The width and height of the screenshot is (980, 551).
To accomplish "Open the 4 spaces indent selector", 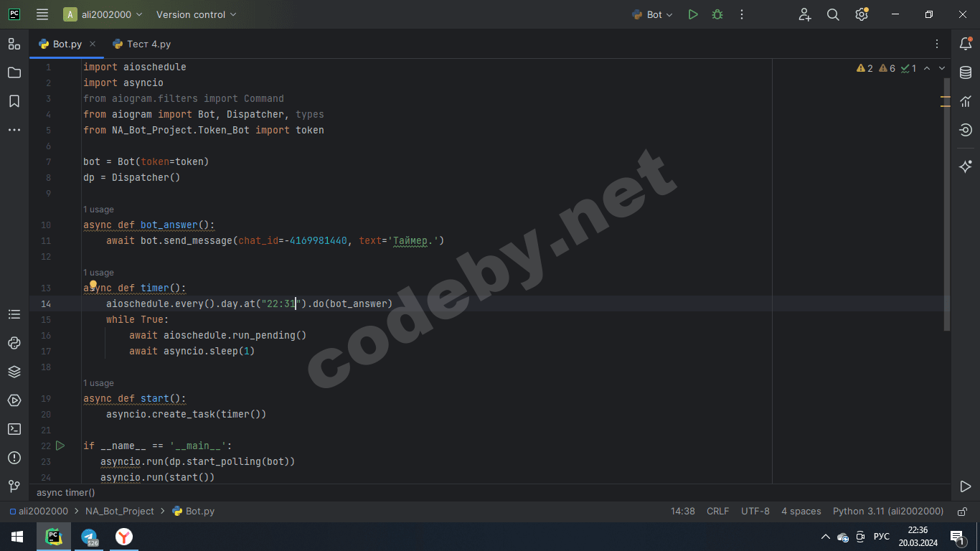I will pos(801,512).
